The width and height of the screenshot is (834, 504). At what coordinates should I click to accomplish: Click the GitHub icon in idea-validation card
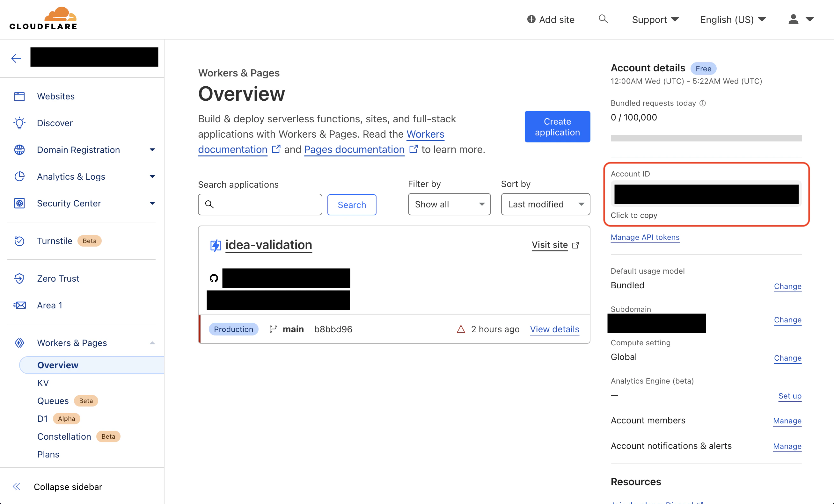214,278
